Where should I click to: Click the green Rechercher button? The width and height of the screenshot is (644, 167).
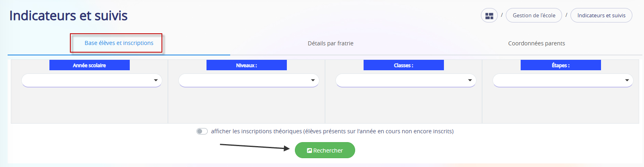coord(325,150)
